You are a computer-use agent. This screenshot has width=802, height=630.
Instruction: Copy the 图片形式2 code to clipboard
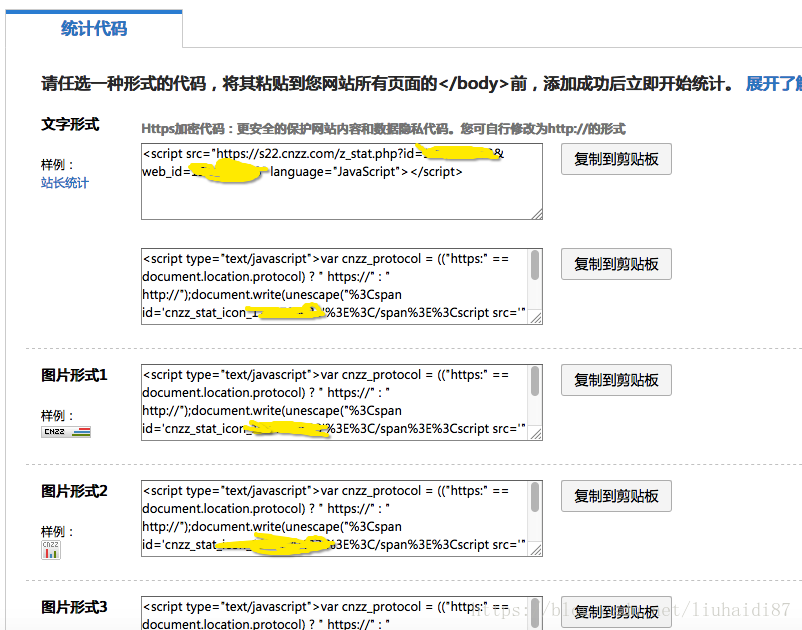tap(616, 496)
